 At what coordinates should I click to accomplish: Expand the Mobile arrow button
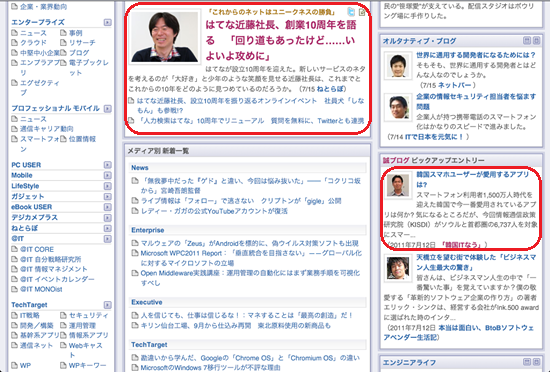(x=107, y=175)
